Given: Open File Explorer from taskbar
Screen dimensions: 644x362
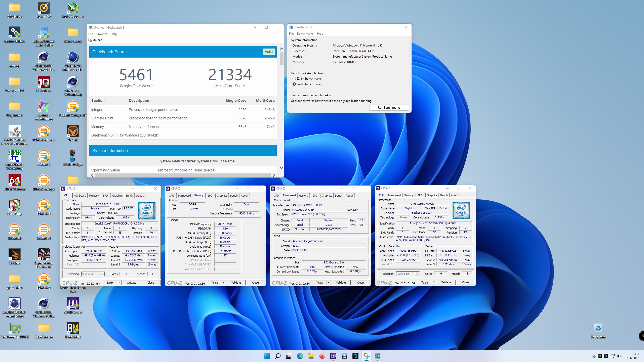Looking at the screenshot, I should pyautogui.click(x=311, y=356).
